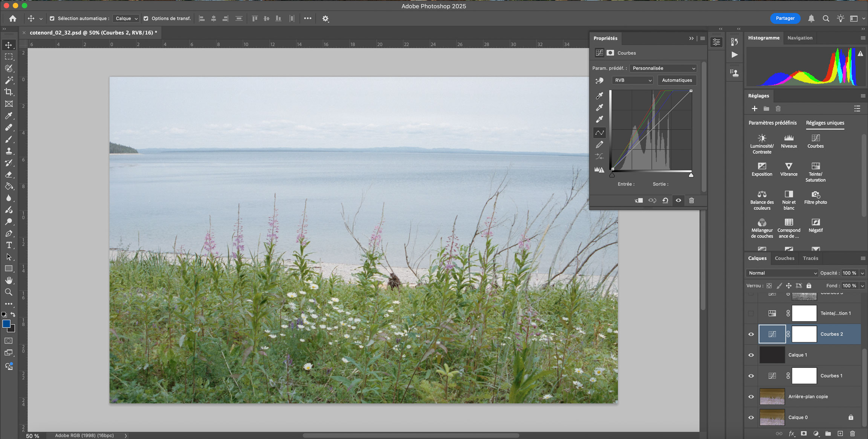Switch to the Navigation tab
Screen dimensions: 868x439
pyautogui.click(x=799, y=38)
